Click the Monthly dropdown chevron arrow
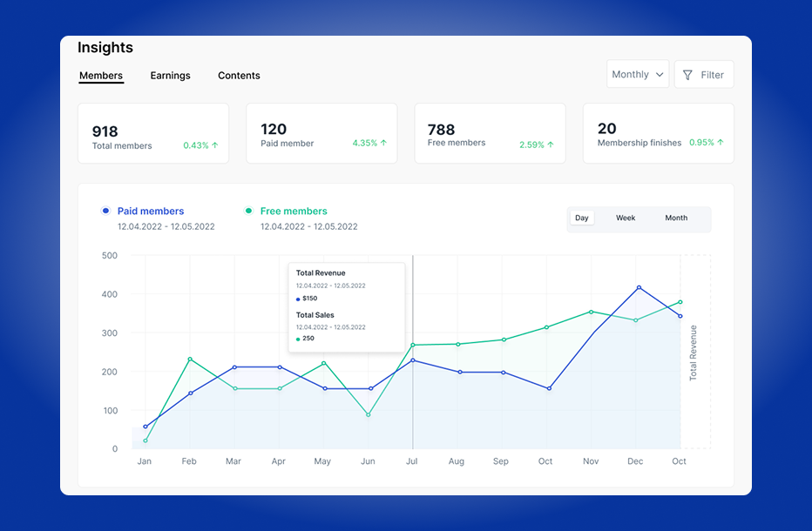812x531 pixels. tap(660, 75)
